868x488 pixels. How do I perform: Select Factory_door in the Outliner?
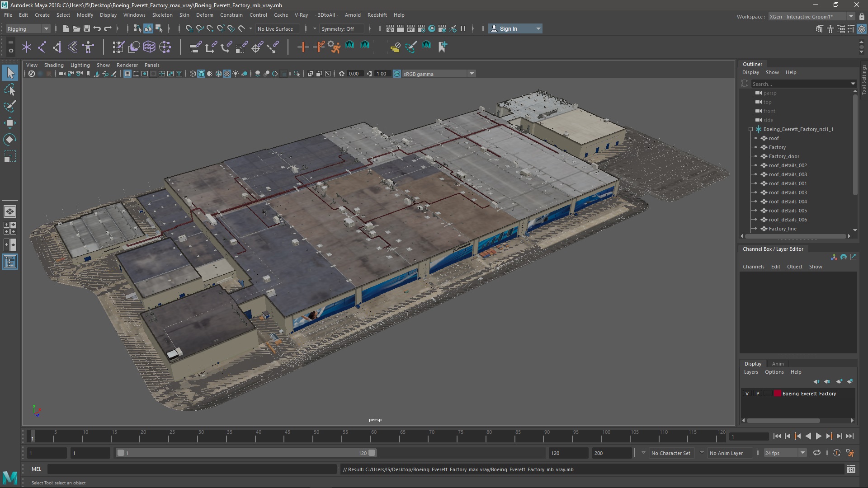[784, 156]
